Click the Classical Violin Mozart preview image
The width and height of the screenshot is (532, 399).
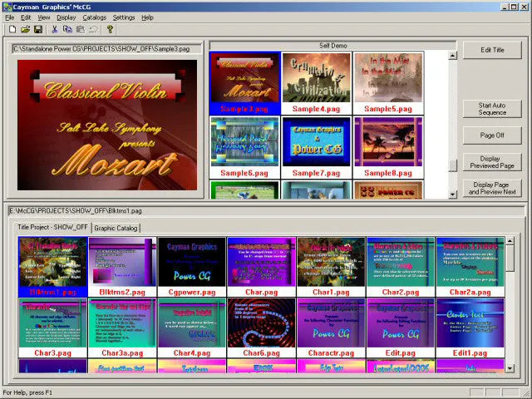click(107, 125)
